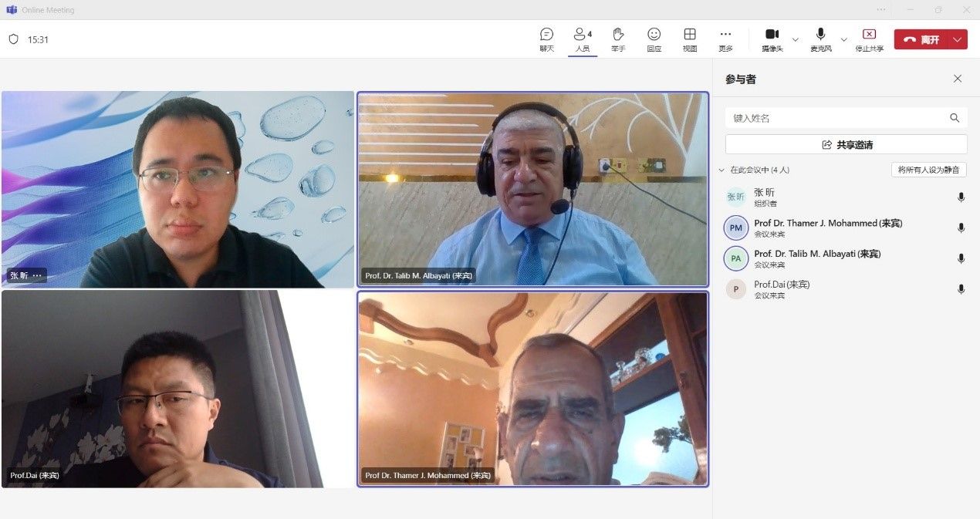Click stop sharing (停止共享) icon
980x519 pixels.
pyautogui.click(x=869, y=35)
